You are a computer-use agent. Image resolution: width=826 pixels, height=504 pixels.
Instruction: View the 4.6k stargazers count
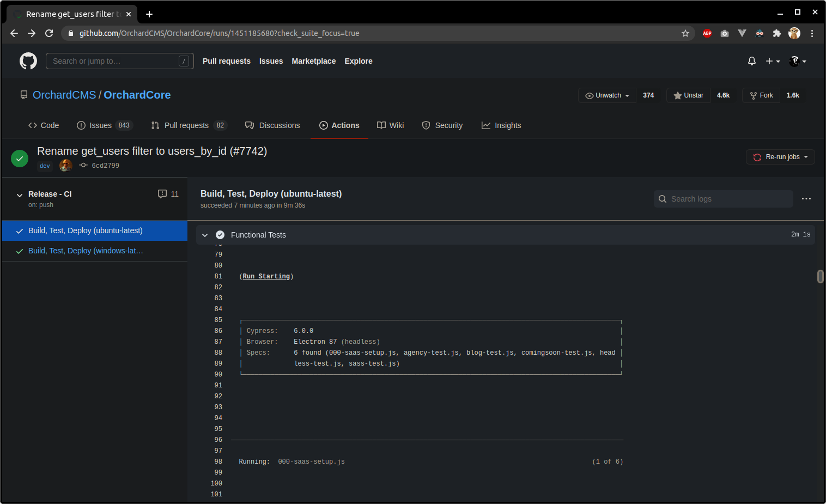[x=723, y=95]
